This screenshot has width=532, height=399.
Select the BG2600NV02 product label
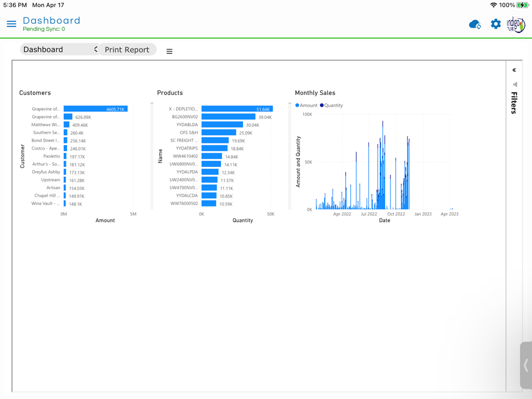(x=185, y=117)
